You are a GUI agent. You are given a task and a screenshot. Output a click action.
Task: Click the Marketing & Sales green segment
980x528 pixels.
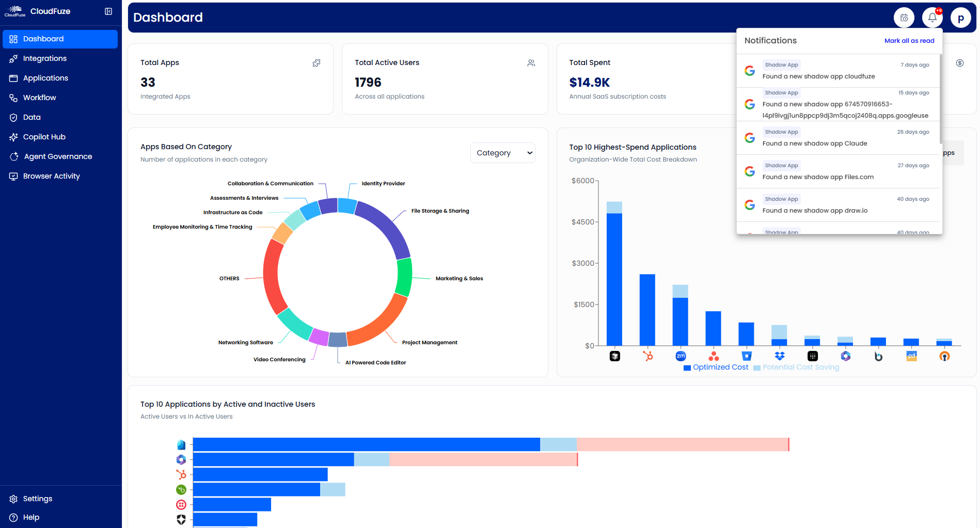click(x=404, y=277)
